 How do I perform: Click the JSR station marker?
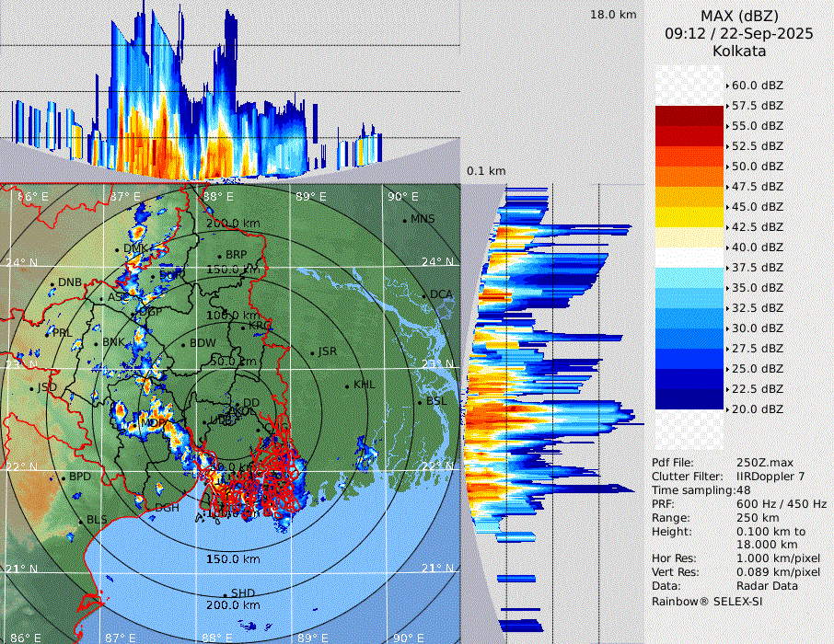(311, 352)
